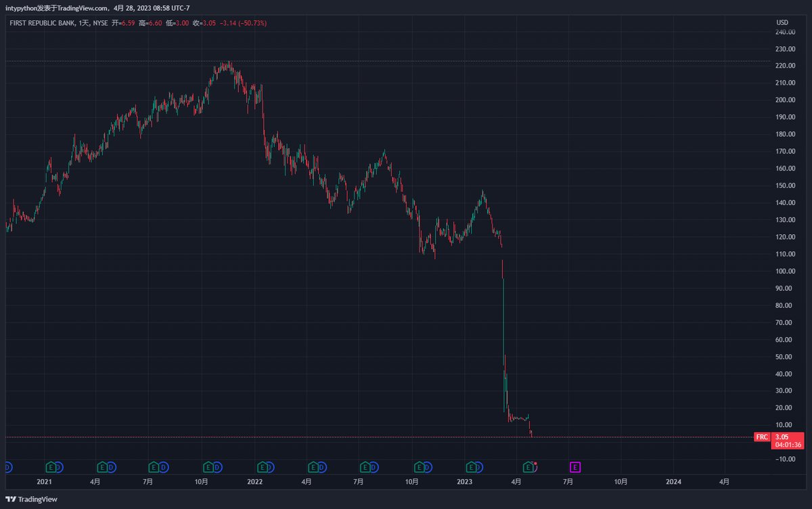Click the low value 3.00 in the legend

point(181,23)
